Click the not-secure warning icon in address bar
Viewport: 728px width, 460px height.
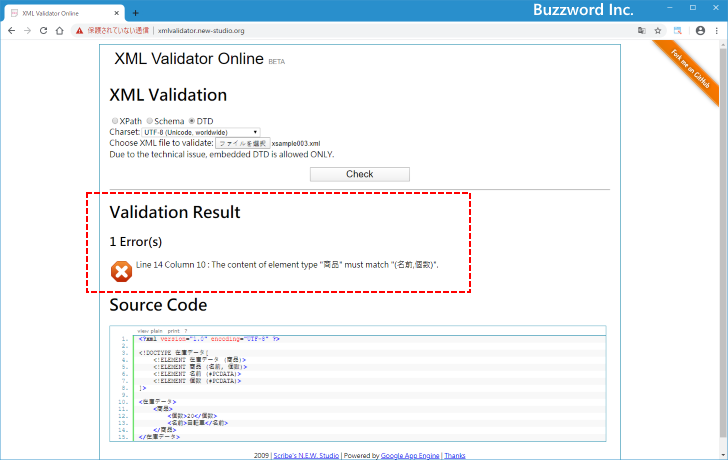point(80,31)
